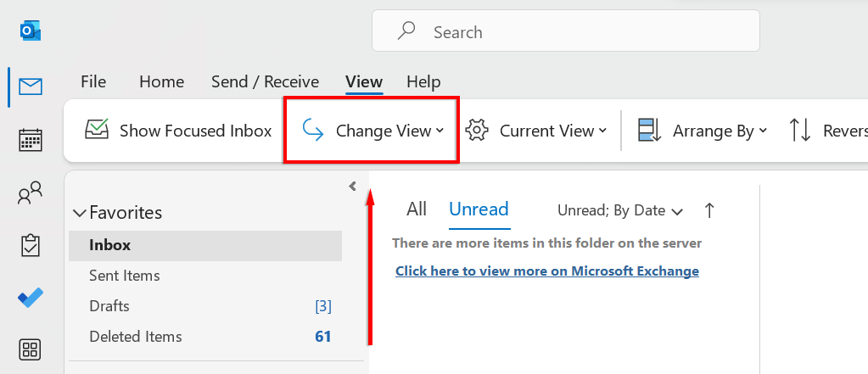Click the view more on Microsoft Exchange link

click(x=547, y=271)
